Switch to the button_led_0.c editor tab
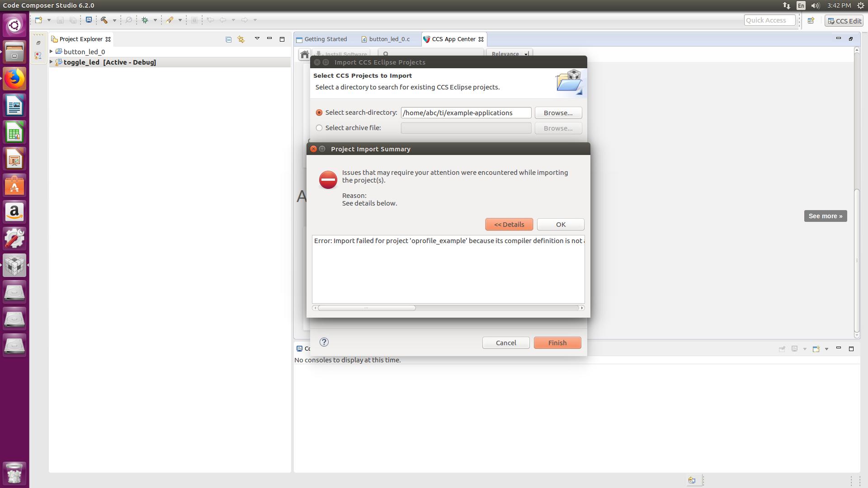Screen dimensions: 868x488 pos(386,39)
